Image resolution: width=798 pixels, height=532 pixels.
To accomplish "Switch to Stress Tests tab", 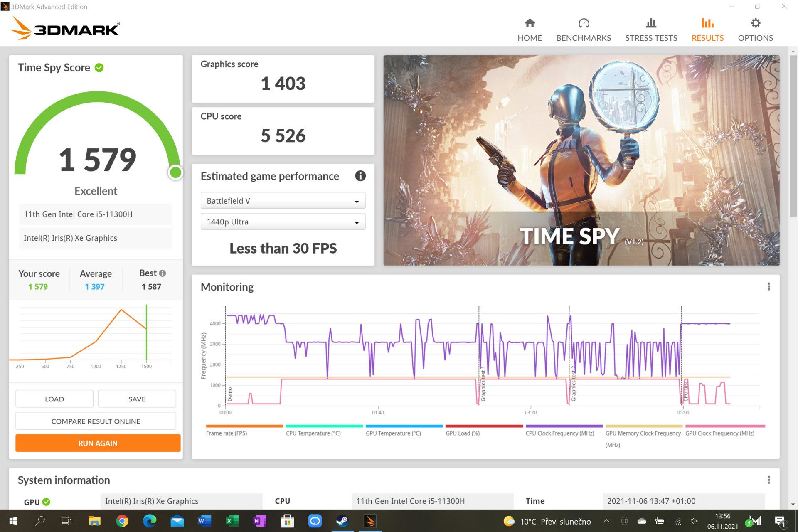I will pos(651,30).
